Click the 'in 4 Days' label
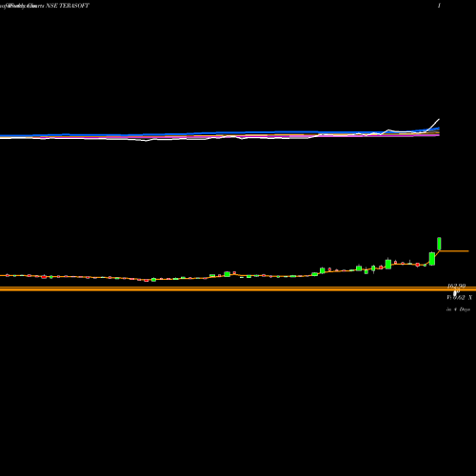The height and width of the screenshot is (476, 476). pyautogui.click(x=458, y=309)
